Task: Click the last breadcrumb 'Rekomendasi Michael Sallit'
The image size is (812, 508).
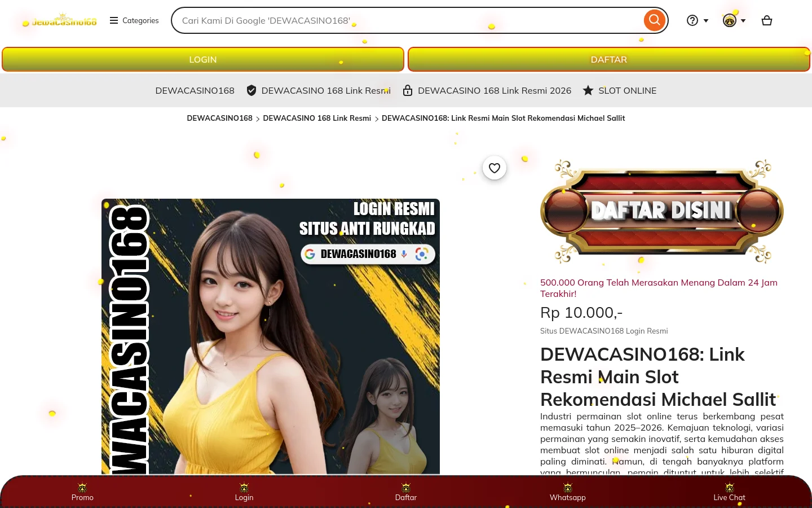Action: coord(503,118)
